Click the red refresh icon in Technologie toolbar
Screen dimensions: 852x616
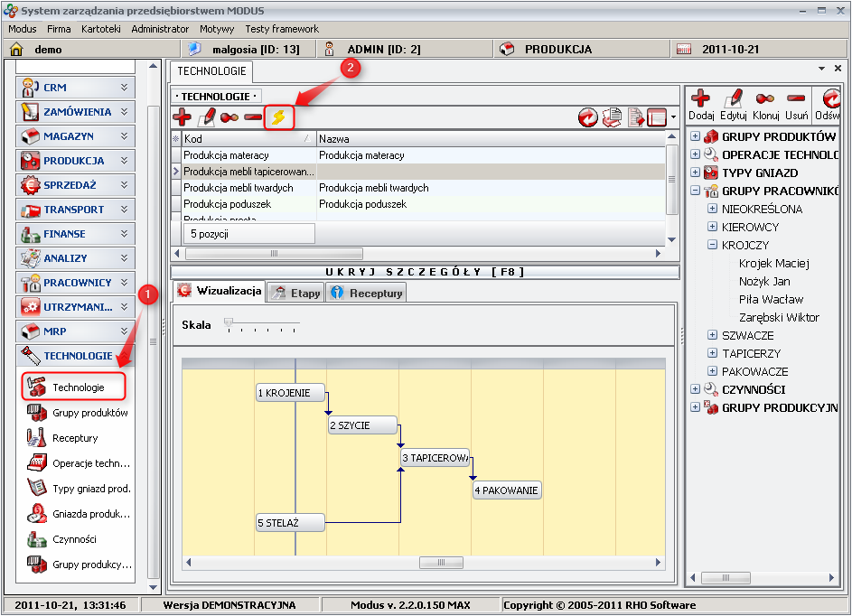[x=588, y=117]
